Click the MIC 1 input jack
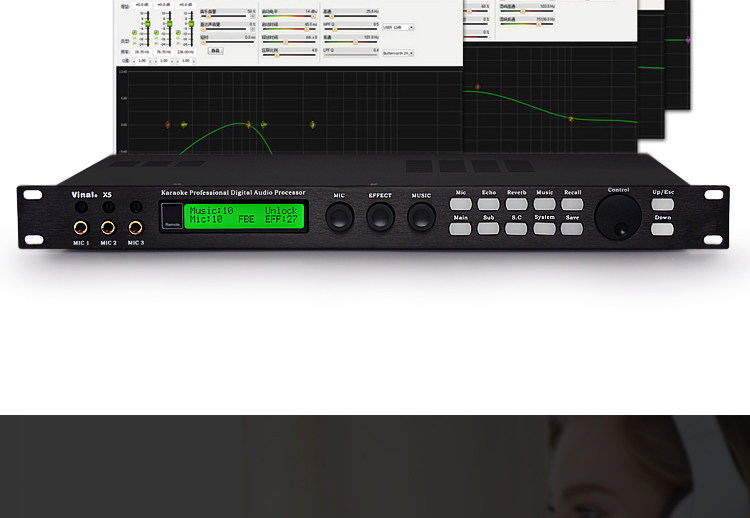 [x=79, y=229]
